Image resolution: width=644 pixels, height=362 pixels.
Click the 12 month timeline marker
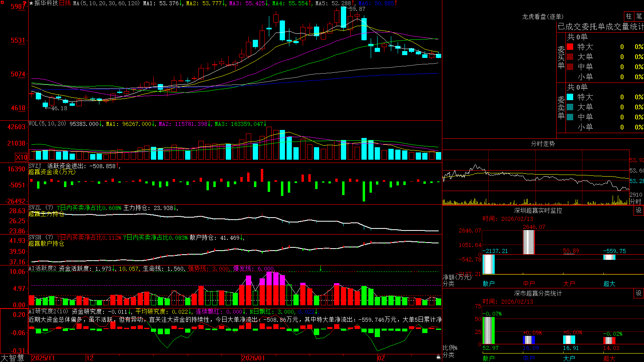click(90, 358)
